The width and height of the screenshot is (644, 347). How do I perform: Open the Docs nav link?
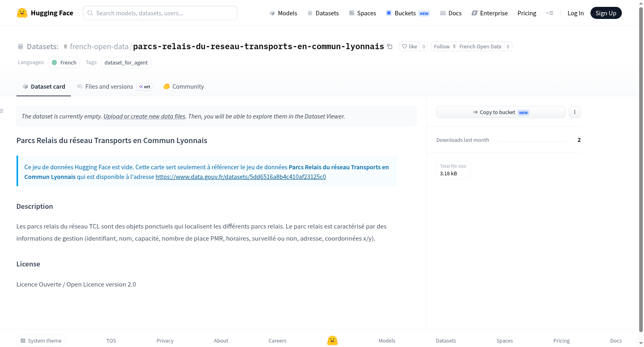click(x=451, y=13)
